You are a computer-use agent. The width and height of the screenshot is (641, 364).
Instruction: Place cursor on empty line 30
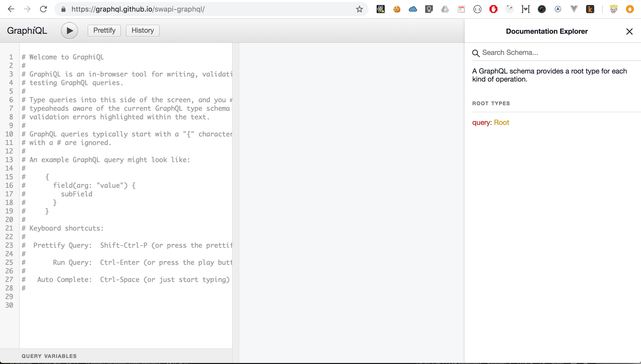pos(126,305)
